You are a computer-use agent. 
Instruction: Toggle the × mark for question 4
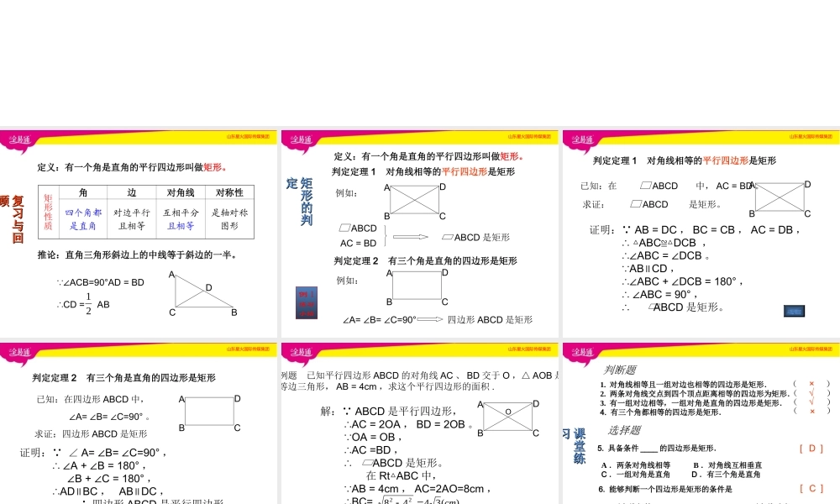click(811, 411)
